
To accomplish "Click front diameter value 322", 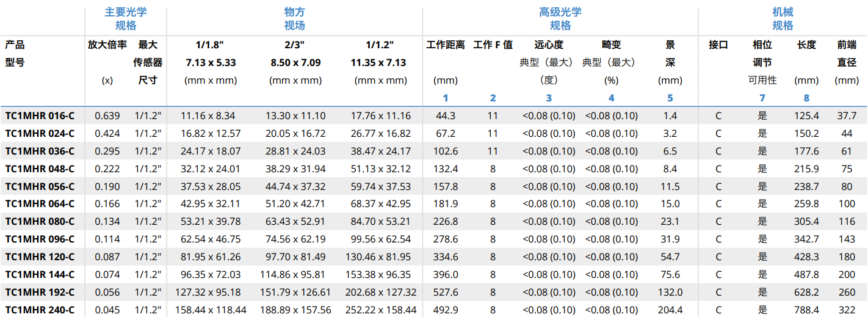I will pyautogui.click(x=846, y=310).
